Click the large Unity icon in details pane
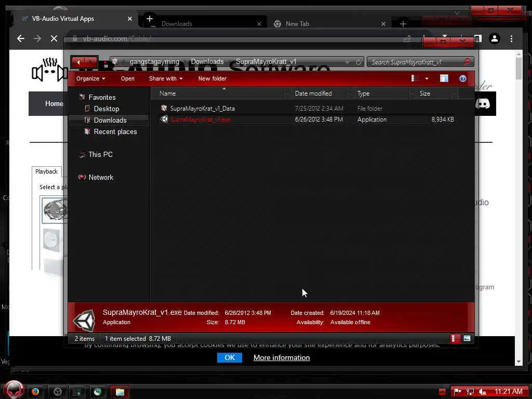The height and width of the screenshot is (399, 532). coord(85,320)
